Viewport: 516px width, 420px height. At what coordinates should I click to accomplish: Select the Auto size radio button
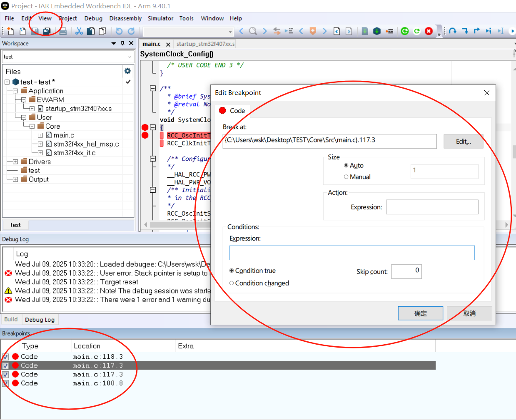coord(346,165)
